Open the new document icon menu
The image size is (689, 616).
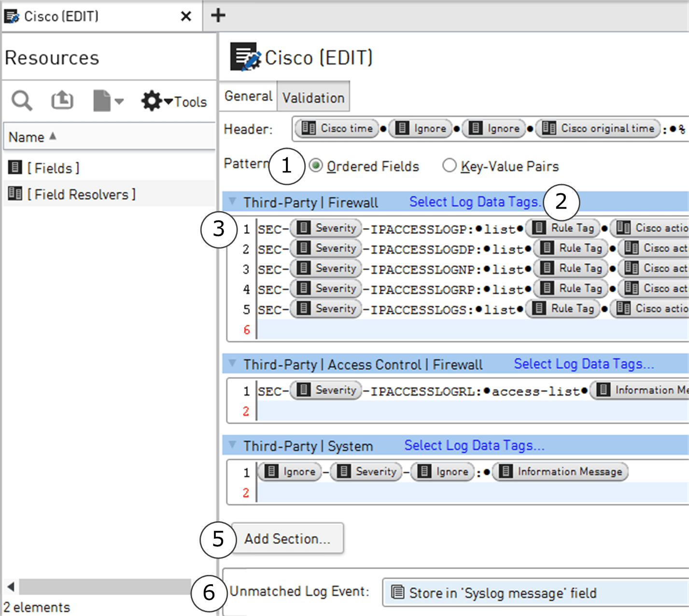point(103,100)
